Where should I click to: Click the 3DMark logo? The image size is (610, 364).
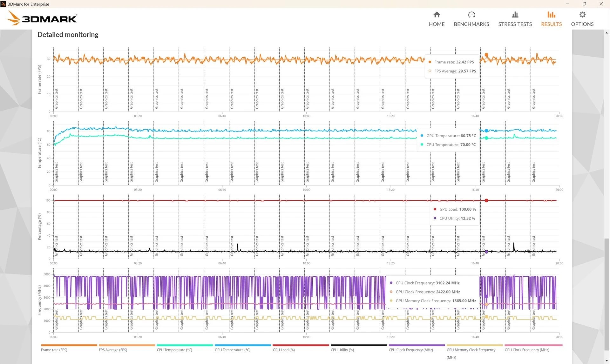pyautogui.click(x=42, y=18)
